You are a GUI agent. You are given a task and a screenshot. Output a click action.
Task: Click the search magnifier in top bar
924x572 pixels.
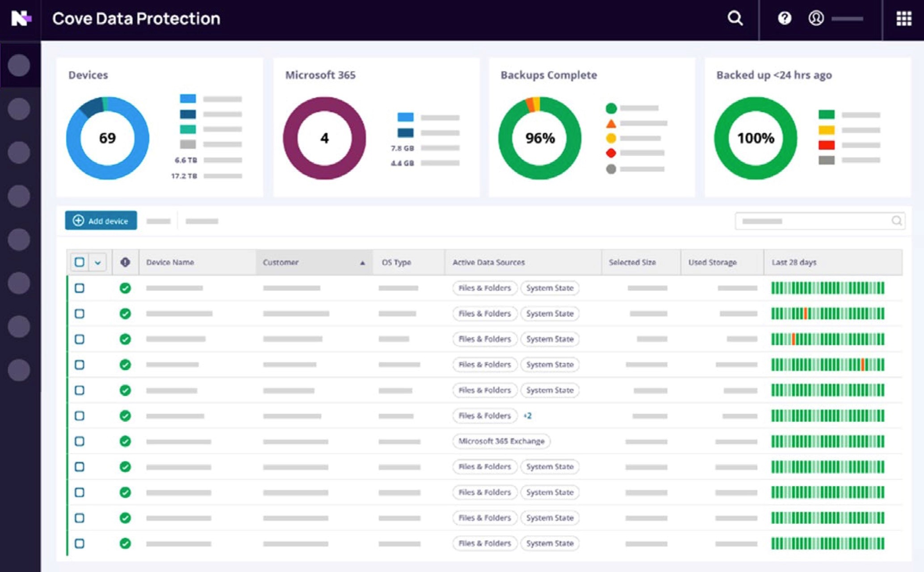[x=735, y=18]
